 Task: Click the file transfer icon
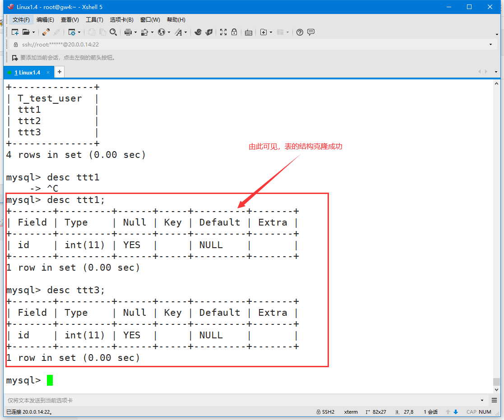[x=145, y=32]
